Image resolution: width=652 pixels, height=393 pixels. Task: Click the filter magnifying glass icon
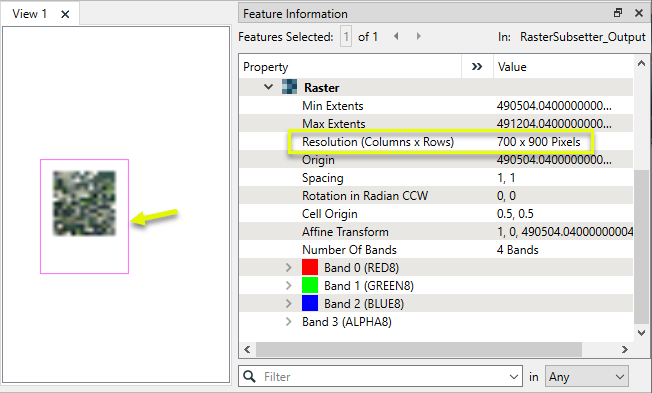[x=249, y=376]
